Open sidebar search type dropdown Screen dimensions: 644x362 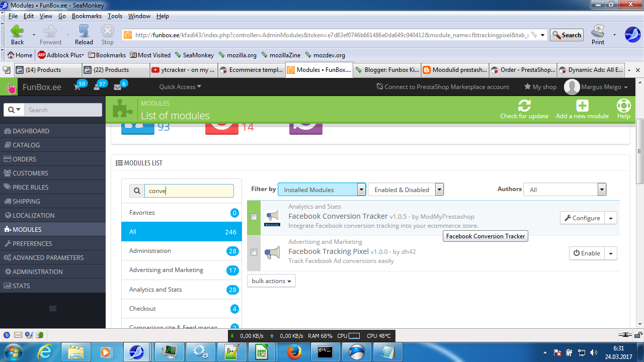pos(14,110)
